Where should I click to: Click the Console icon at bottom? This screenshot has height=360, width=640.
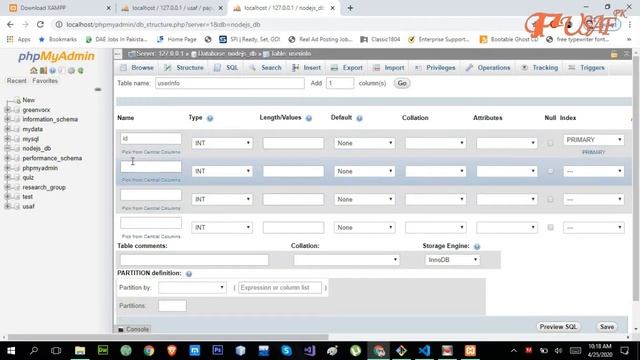[121, 329]
